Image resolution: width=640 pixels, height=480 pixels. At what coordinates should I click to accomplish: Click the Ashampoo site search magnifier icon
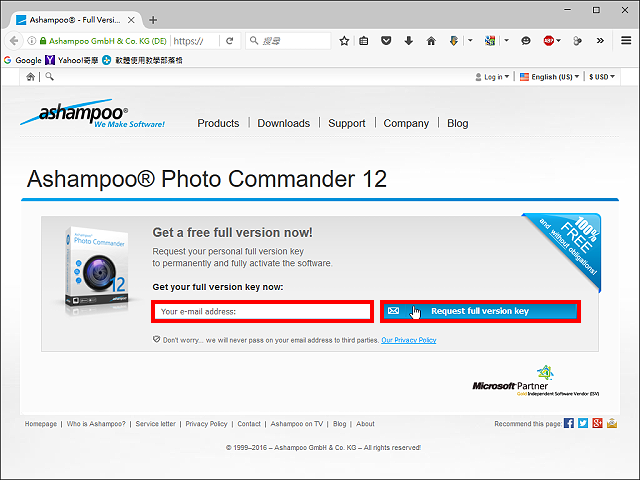[x=49, y=76]
